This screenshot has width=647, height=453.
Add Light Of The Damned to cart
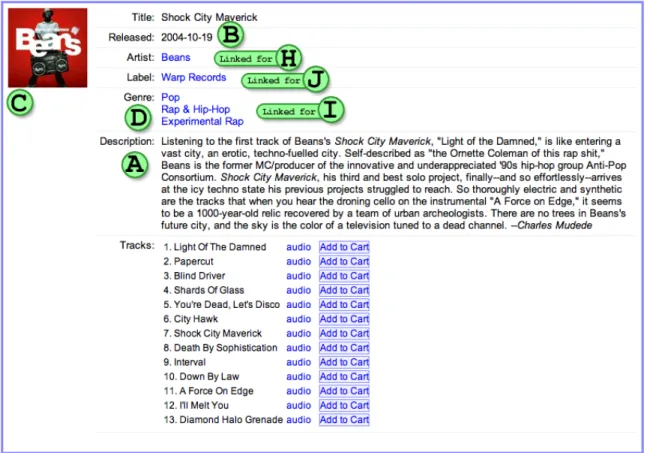[x=344, y=247]
